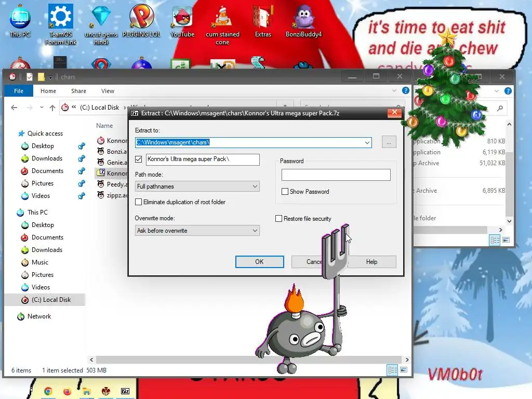Select Videos under This PC
Screen dimensions: 532x399
pyautogui.click(x=41, y=287)
